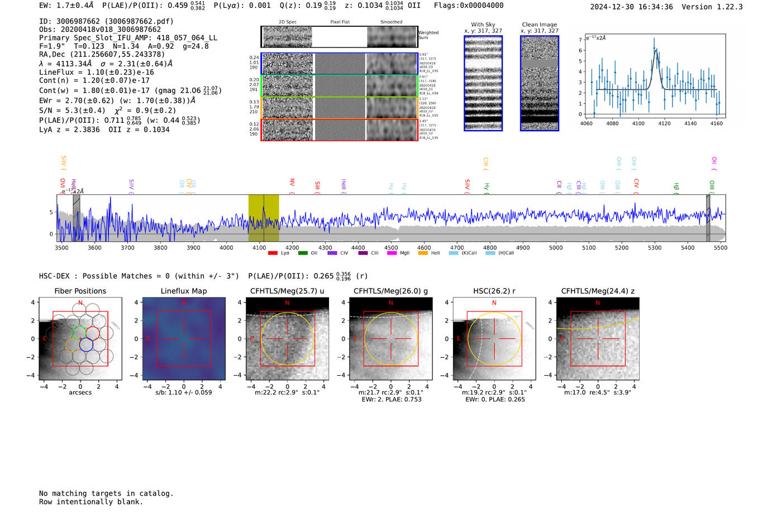
Task: Click the red Lyα legend swatch
Action: (x=273, y=253)
